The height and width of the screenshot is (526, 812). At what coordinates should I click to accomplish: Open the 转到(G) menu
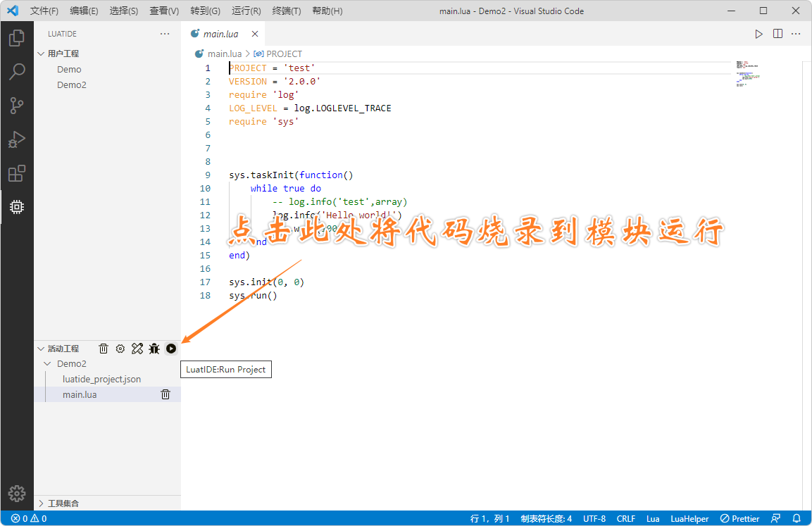click(x=205, y=11)
